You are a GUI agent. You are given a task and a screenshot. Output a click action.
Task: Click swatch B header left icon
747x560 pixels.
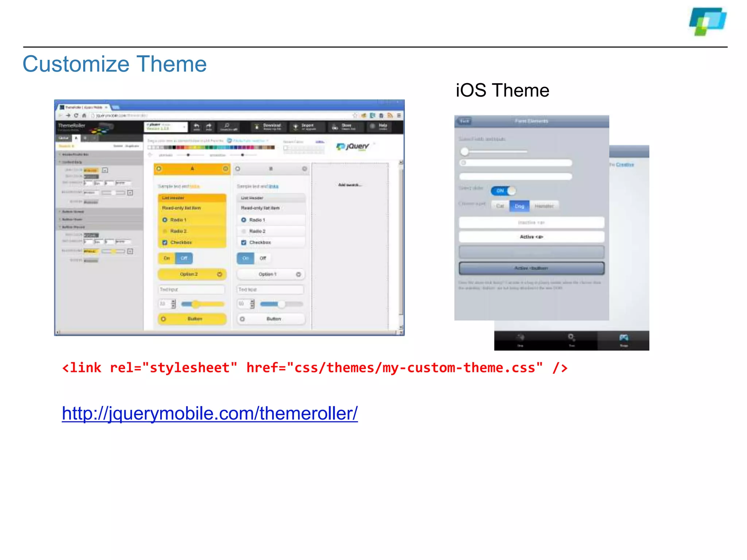coord(238,169)
